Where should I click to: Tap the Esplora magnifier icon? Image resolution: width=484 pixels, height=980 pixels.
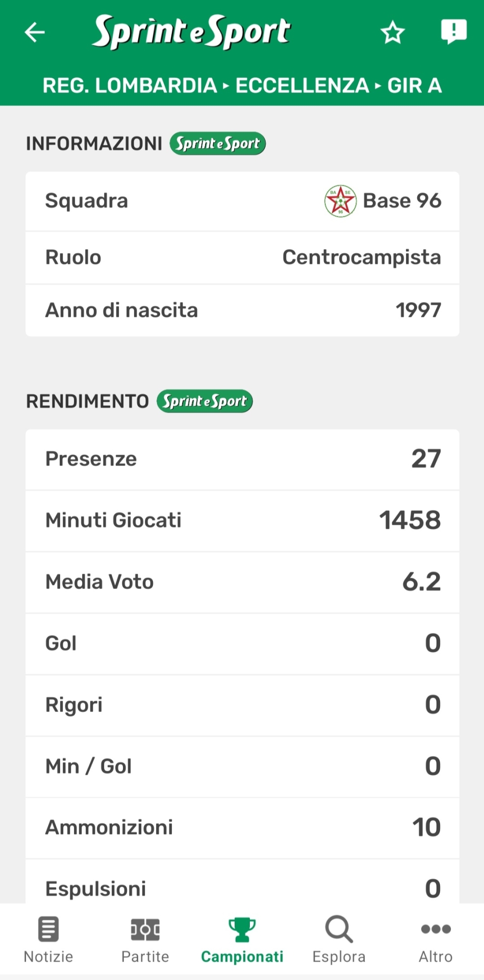point(339,928)
